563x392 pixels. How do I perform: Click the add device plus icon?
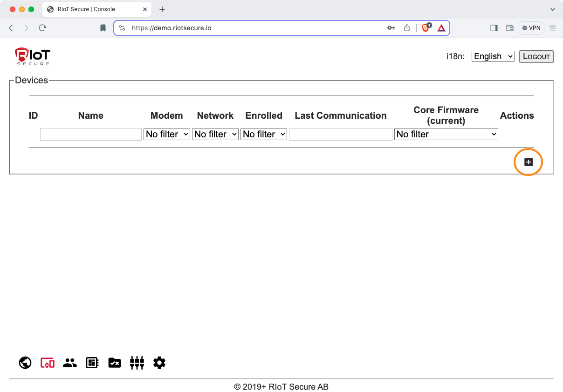click(528, 162)
